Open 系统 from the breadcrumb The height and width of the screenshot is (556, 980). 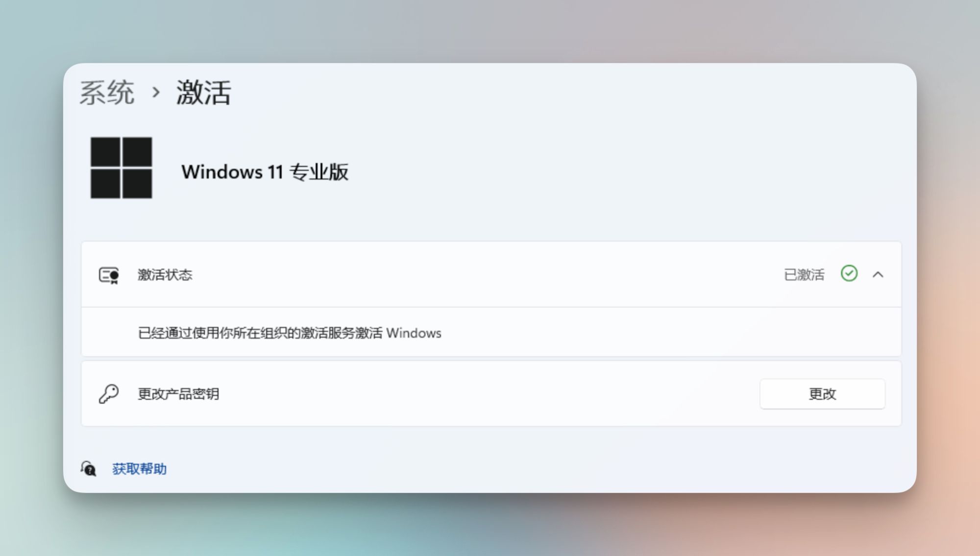point(107,92)
